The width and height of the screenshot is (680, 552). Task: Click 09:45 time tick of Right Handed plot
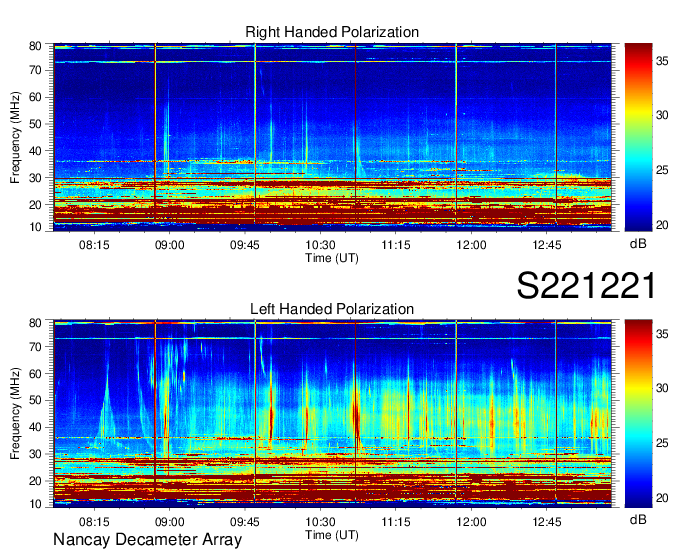(x=245, y=245)
